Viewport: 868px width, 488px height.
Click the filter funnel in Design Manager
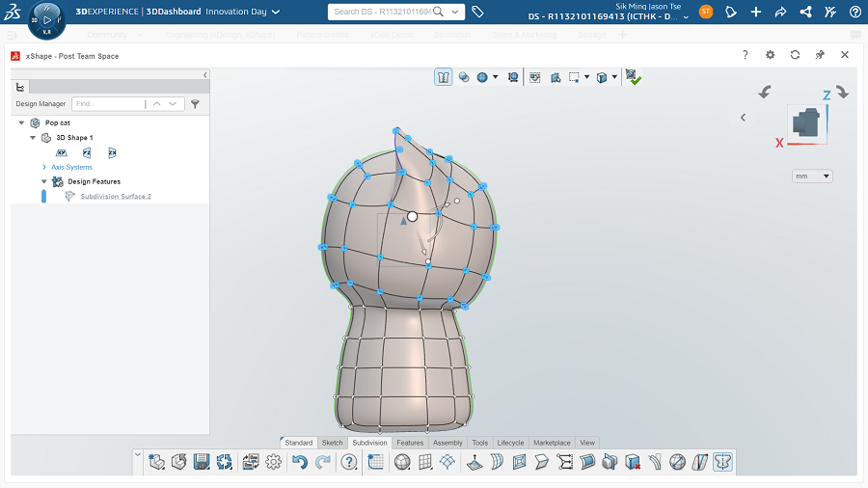click(x=195, y=103)
